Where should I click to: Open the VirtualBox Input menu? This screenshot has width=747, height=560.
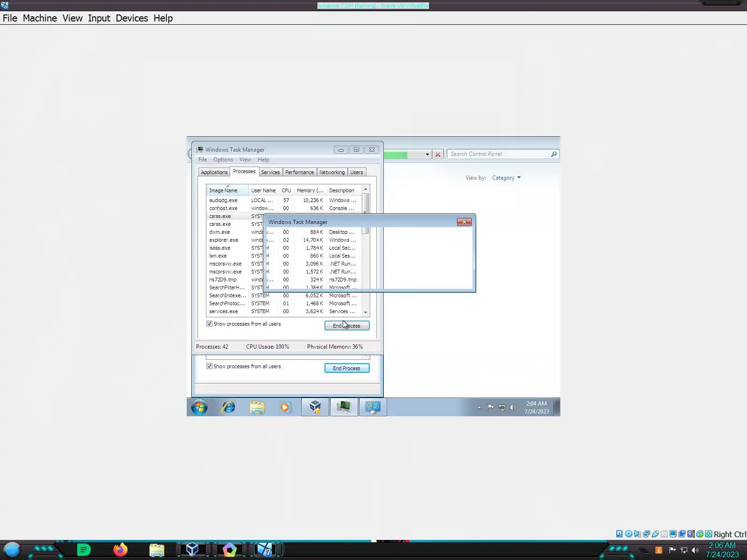(x=99, y=18)
